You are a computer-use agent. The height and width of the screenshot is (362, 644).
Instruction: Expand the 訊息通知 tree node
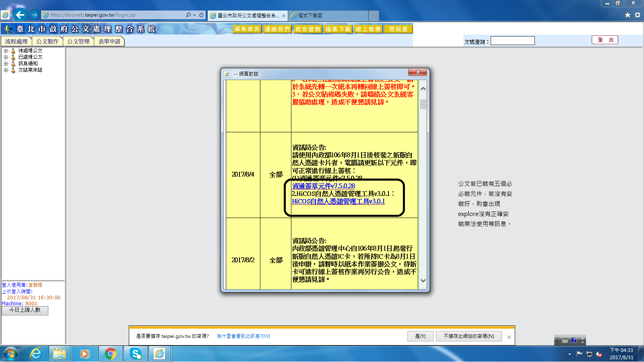click(x=6, y=64)
